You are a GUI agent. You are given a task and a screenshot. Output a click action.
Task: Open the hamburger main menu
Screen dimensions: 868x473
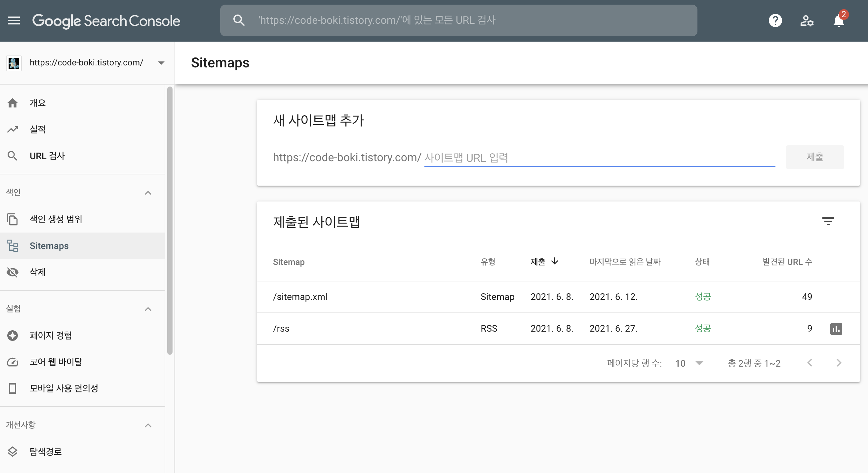coord(14,20)
